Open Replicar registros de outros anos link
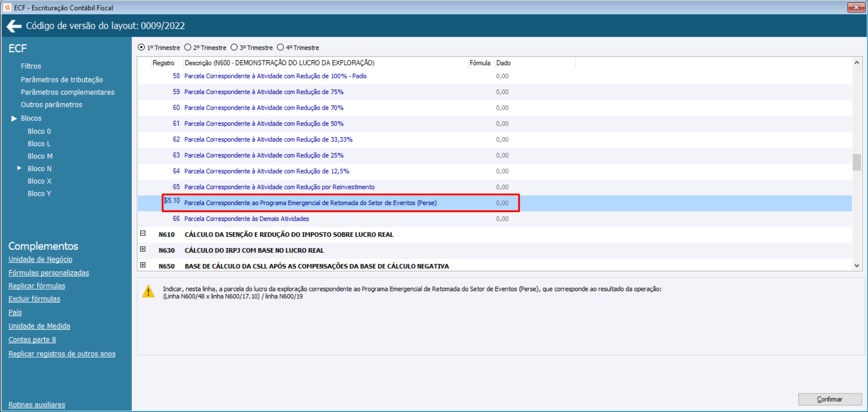868x412 pixels. [62, 354]
